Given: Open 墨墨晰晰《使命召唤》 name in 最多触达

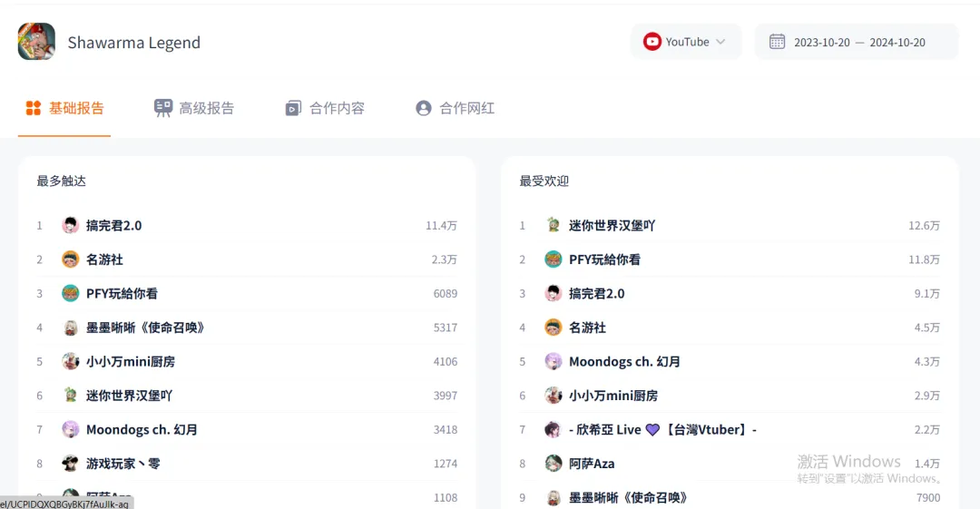Looking at the screenshot, I should pos(145,327).
